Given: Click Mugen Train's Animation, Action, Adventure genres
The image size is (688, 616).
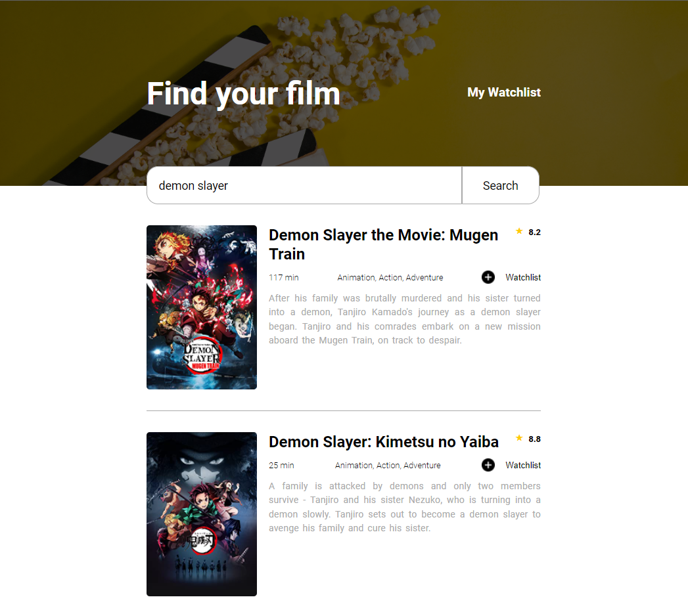Looking at the screenshot, I should pos(390,278).
